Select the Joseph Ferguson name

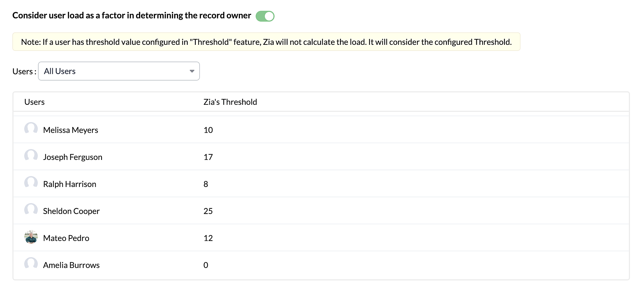[73, 157]
